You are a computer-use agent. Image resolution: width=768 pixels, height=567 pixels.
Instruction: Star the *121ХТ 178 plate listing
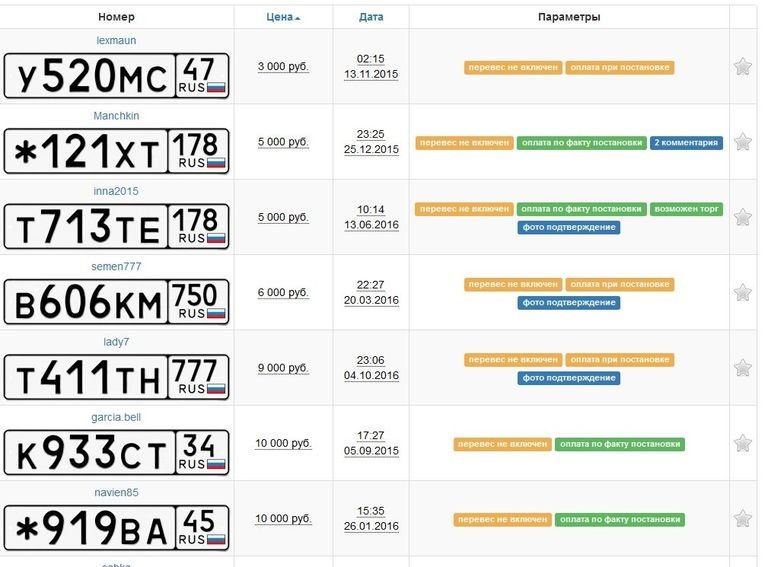(743, 142)
